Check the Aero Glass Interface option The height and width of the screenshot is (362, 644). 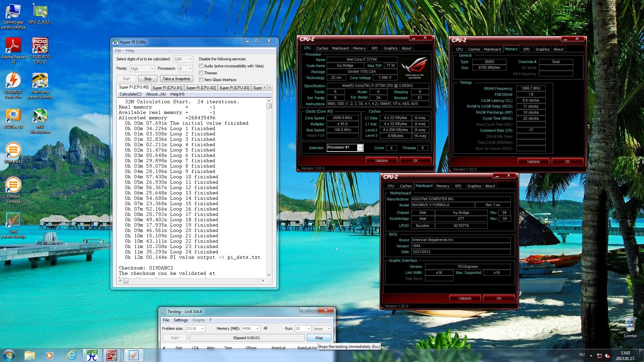click(x=201, y=79)
